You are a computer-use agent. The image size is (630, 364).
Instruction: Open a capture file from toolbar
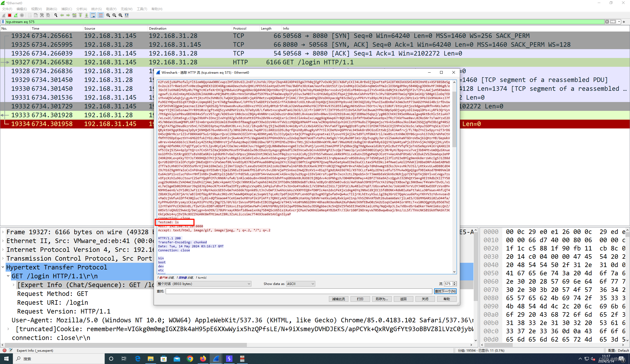[x=29, y=15]
